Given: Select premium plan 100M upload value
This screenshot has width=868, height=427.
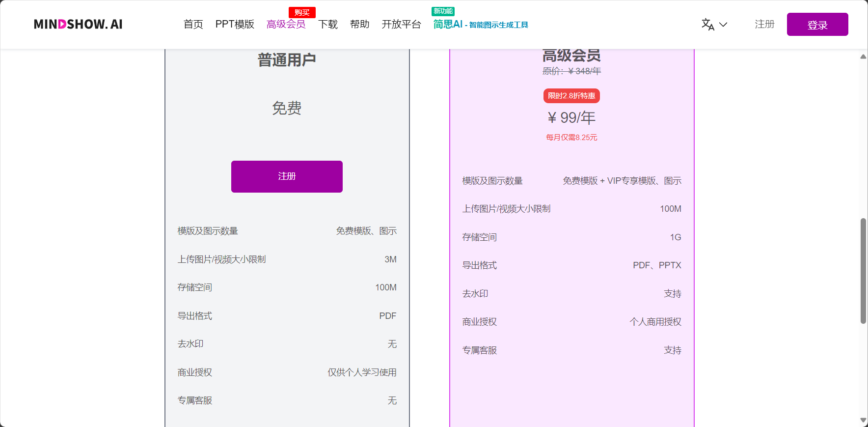Looking at the screenshot, I should point(671,209).
